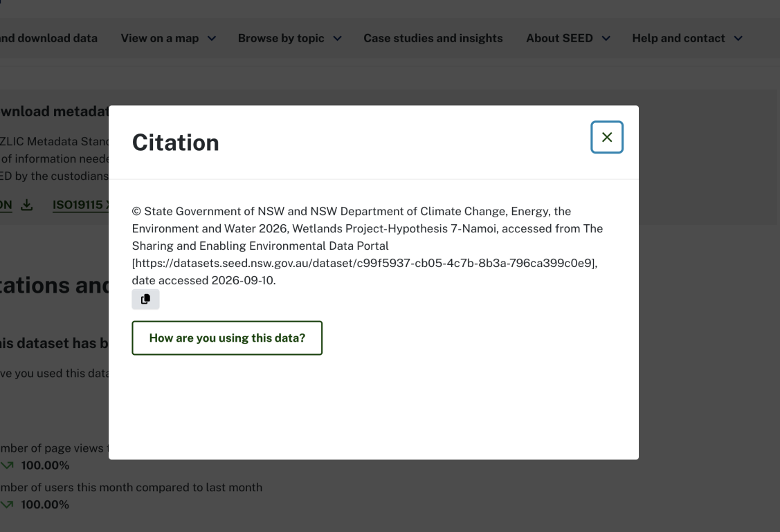780x532 pixels.
Task: Click the users this month 100.00% value
Action: (45, 504)
